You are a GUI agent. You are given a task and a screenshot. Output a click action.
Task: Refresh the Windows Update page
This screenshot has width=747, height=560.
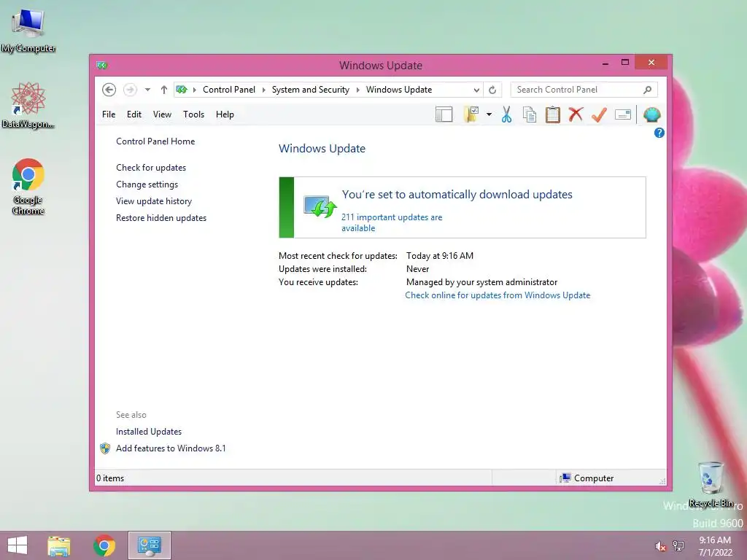tap(492, 90)
